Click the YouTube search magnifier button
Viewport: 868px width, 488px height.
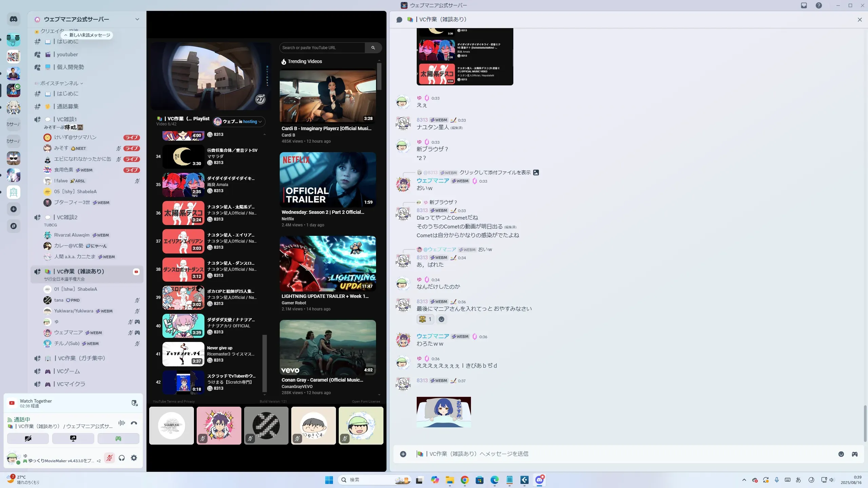373,48
